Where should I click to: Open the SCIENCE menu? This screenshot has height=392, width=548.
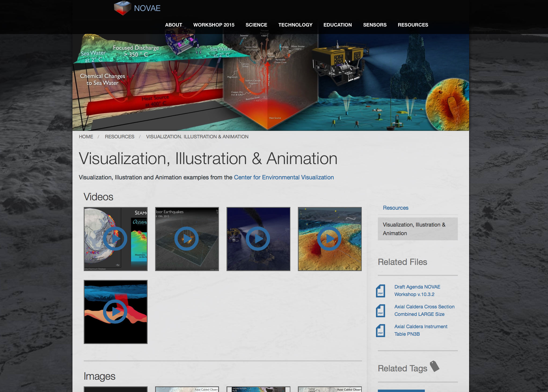(256, 25)
